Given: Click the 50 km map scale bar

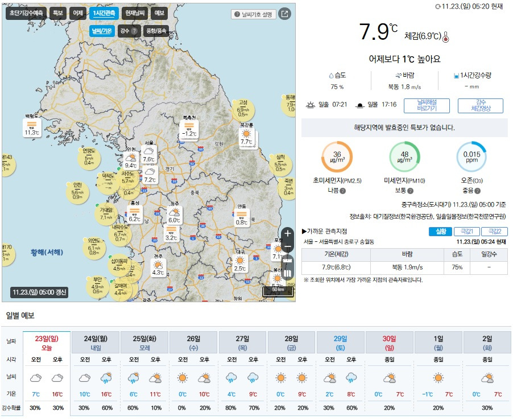Looking at the screenshot, I should (x=278, y=291).
